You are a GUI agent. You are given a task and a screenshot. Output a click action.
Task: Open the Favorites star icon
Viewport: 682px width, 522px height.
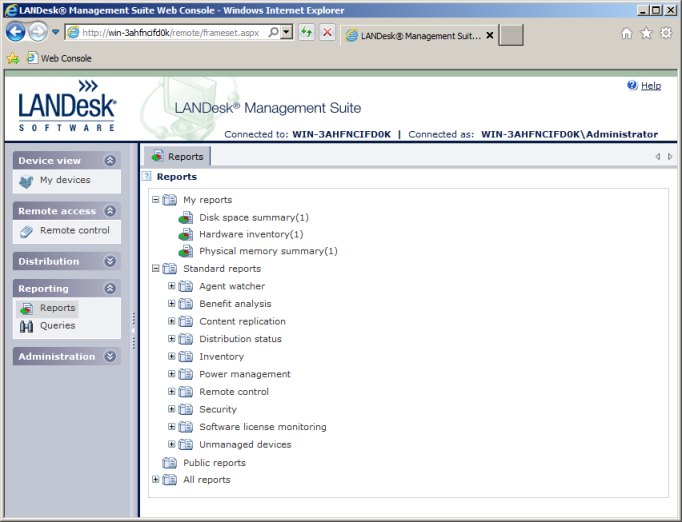[647, 33]
